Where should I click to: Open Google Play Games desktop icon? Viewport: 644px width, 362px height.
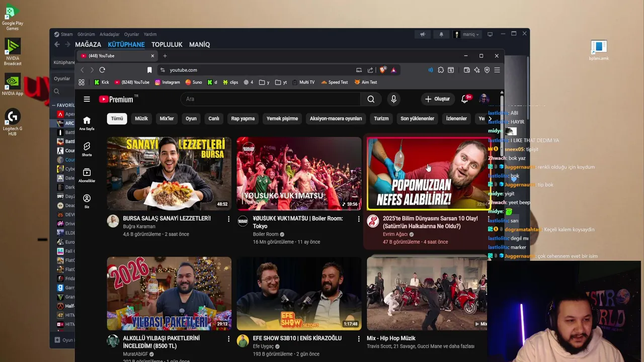[12, 18]
